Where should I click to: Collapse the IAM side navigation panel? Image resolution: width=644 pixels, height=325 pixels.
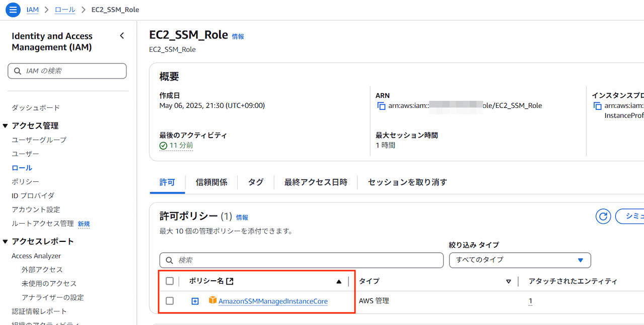122,36
